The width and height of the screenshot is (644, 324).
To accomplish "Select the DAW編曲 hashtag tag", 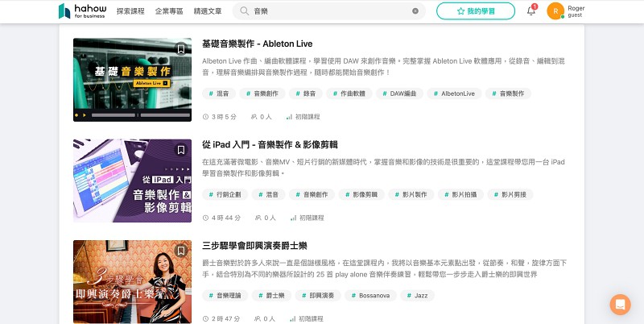I will 399,93.
